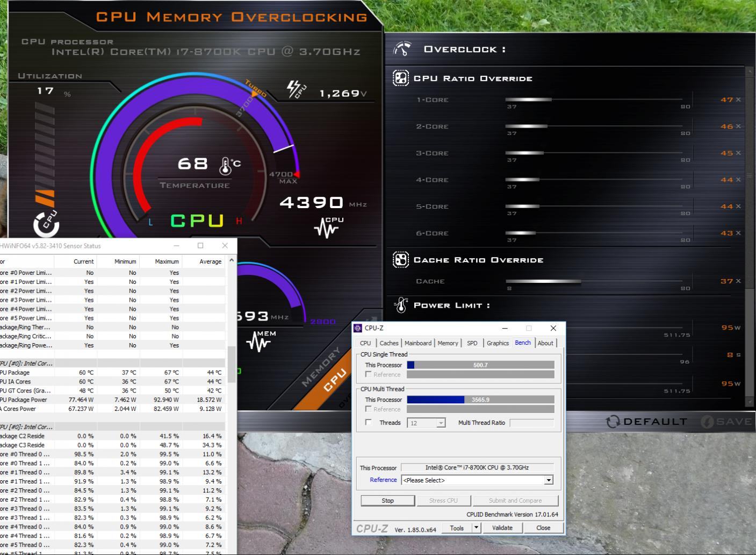Viewport: 756px width, 555px height.
Task: Stop the CPU-Z benchmark
Action: pos(387,501)
